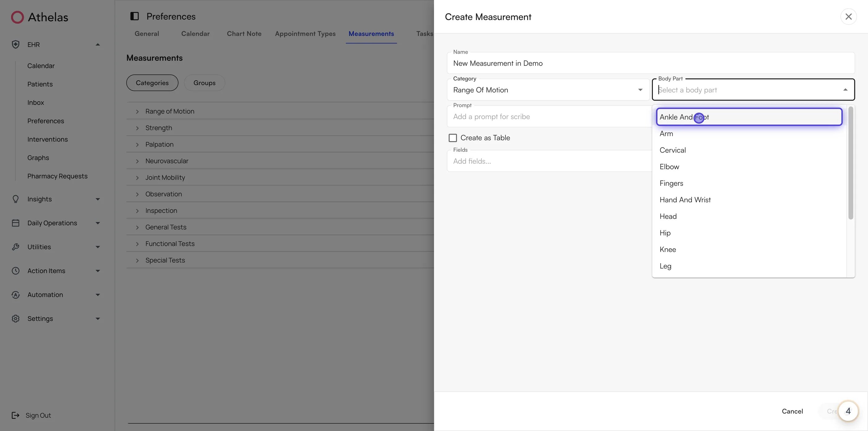Expand the Special Tests category chevron

pos(137,260)
